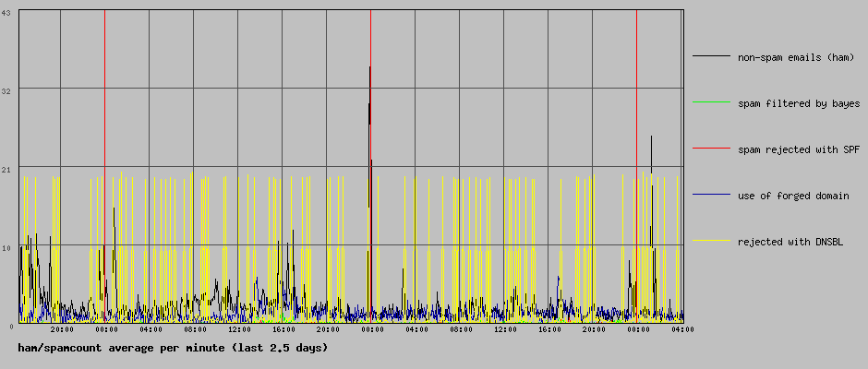Image resolution: width=868 pixels, height=369 pixels.
Task: Click the y-axis value 32
Action: [x=7, y=91]
